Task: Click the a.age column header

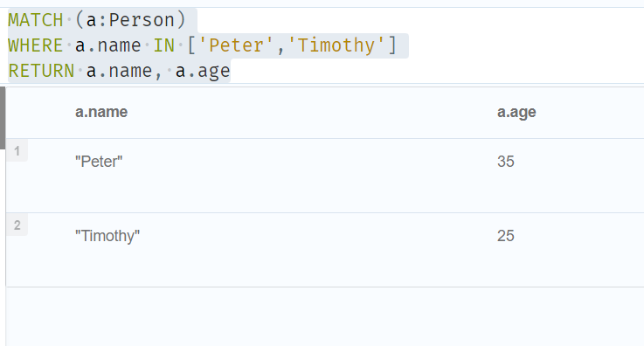Action: point(516,112)
